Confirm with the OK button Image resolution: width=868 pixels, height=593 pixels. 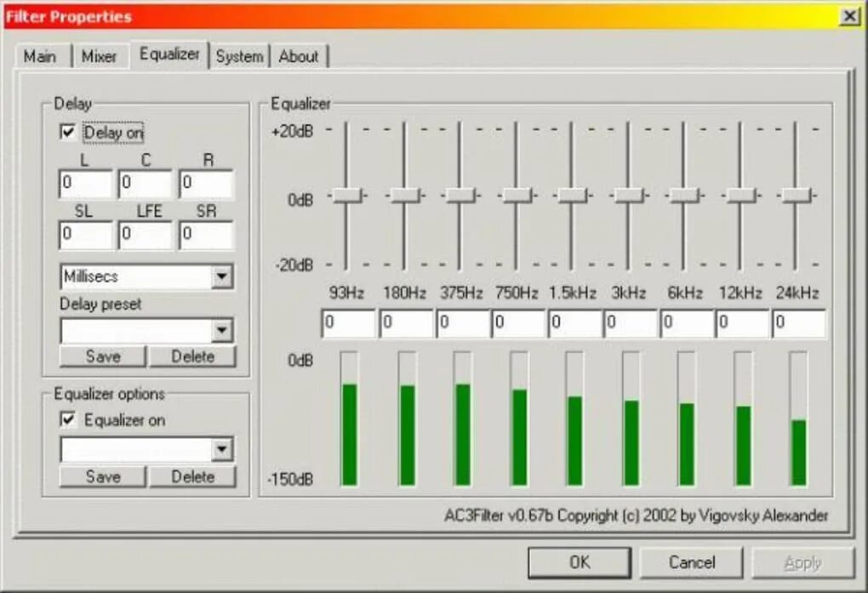coord(580,562)
